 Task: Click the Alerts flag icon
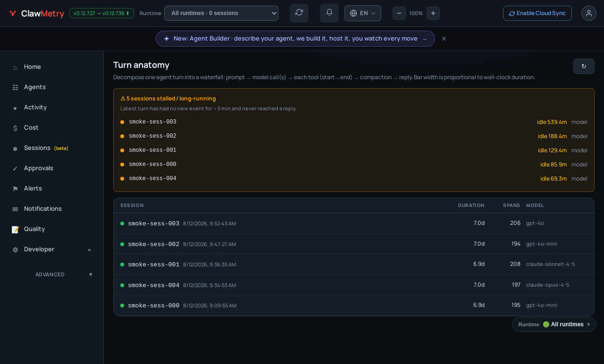click(15, 189)
